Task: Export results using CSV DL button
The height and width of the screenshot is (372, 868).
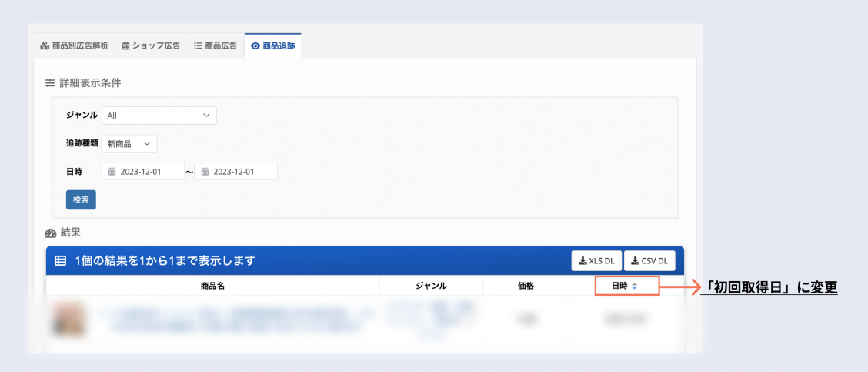Action: point(649,261)
